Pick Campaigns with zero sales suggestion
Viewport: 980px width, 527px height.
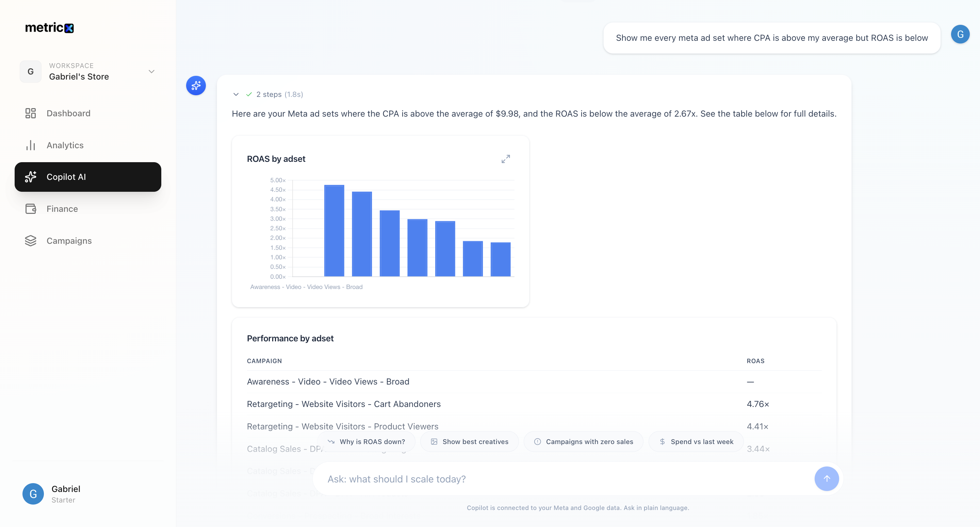point(583,441)
